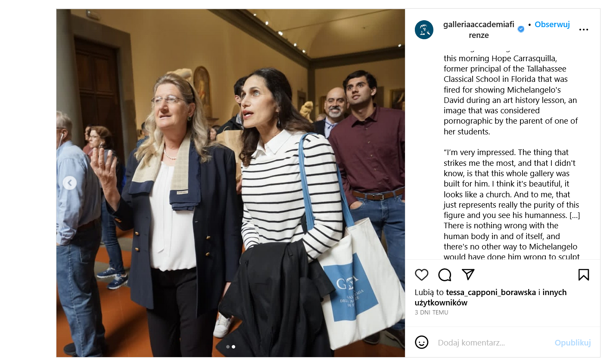
Task: Publish comment with Opublikuj button
Action: coord(573,343)
